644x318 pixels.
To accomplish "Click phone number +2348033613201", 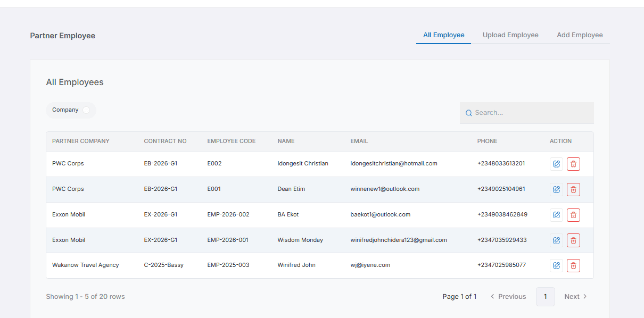I will 501,163.
